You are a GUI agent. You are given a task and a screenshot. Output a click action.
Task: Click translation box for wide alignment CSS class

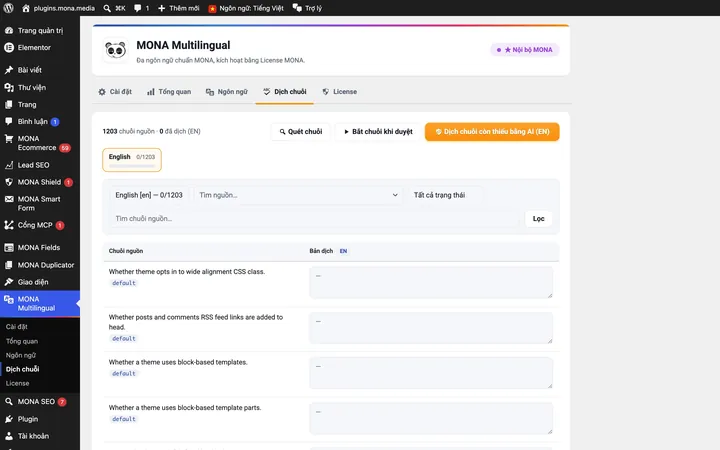tap(431, 282)
